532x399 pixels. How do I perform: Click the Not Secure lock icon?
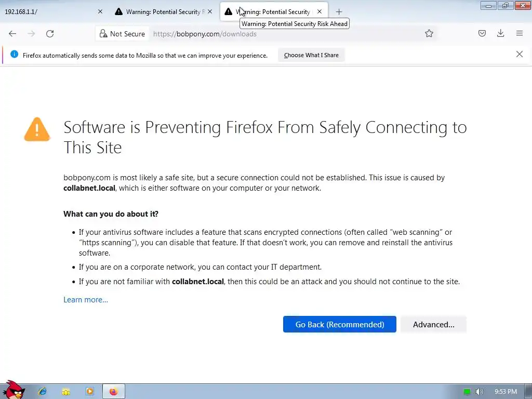pyautogui.click(x=103, y=34)
